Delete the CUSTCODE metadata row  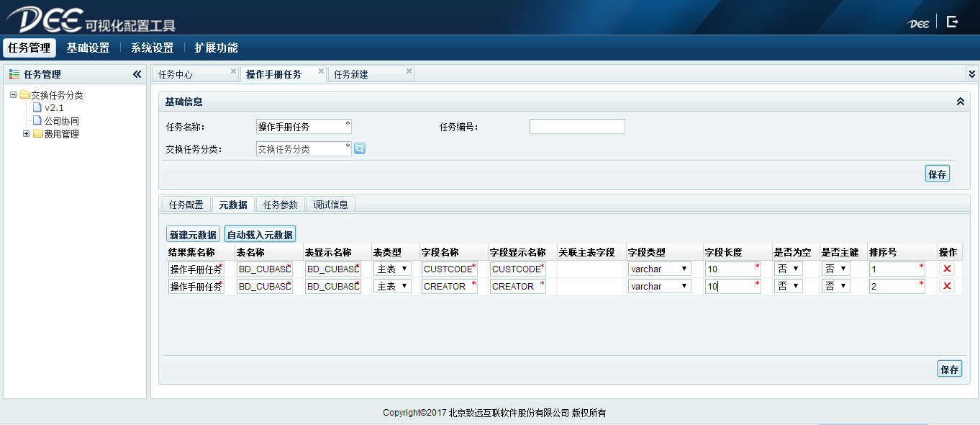tap(947, 269)
